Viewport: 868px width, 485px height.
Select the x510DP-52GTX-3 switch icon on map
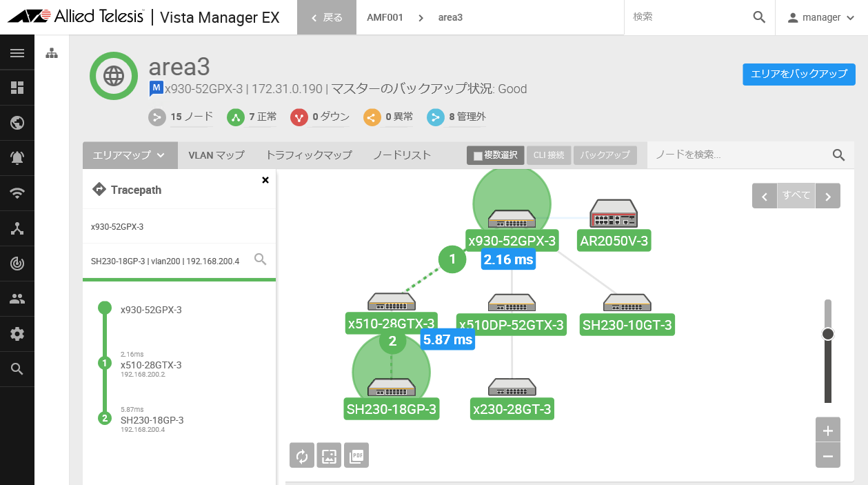click(x=512, y=302)
